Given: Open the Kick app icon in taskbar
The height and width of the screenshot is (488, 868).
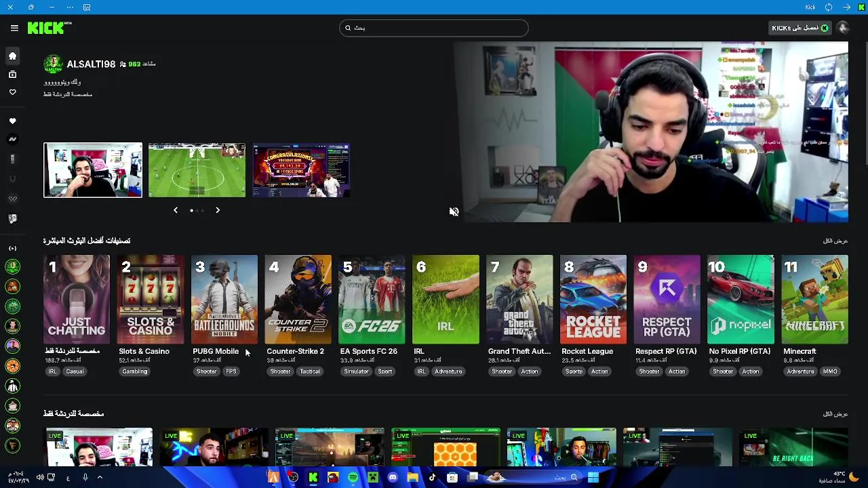Looking at the screenshot, I should click(313, 478).
